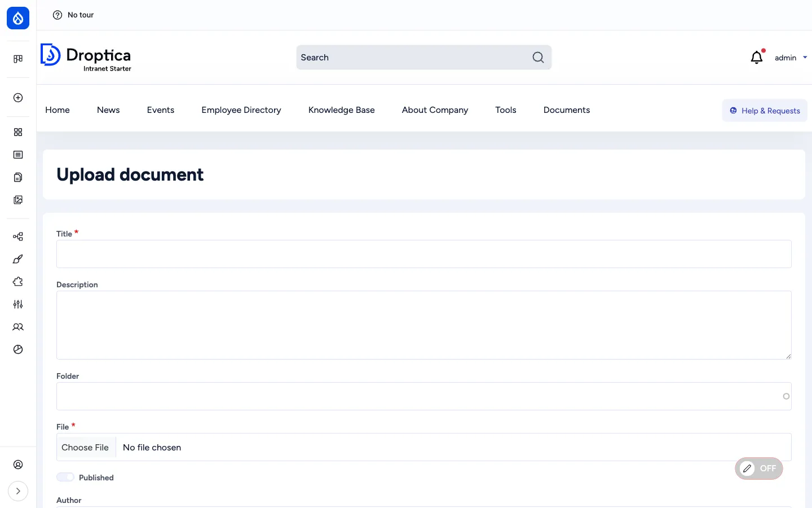Screen dimensions: 812x508
Task: Open About Company menu item
Action: pos(435,110)
